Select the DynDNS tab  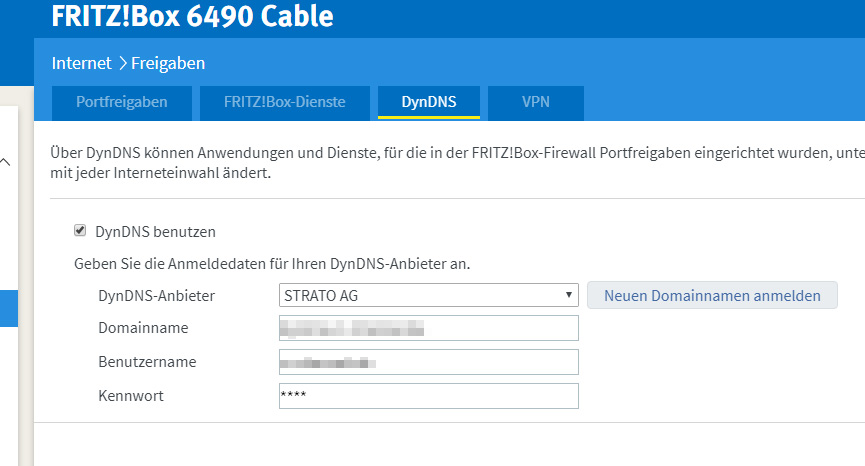pyautogui.click(x=428, y=102)
